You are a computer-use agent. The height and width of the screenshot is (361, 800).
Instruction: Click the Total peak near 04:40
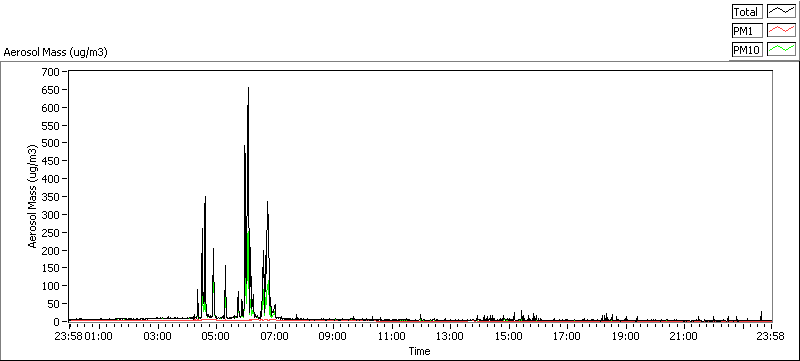(205, 197)
